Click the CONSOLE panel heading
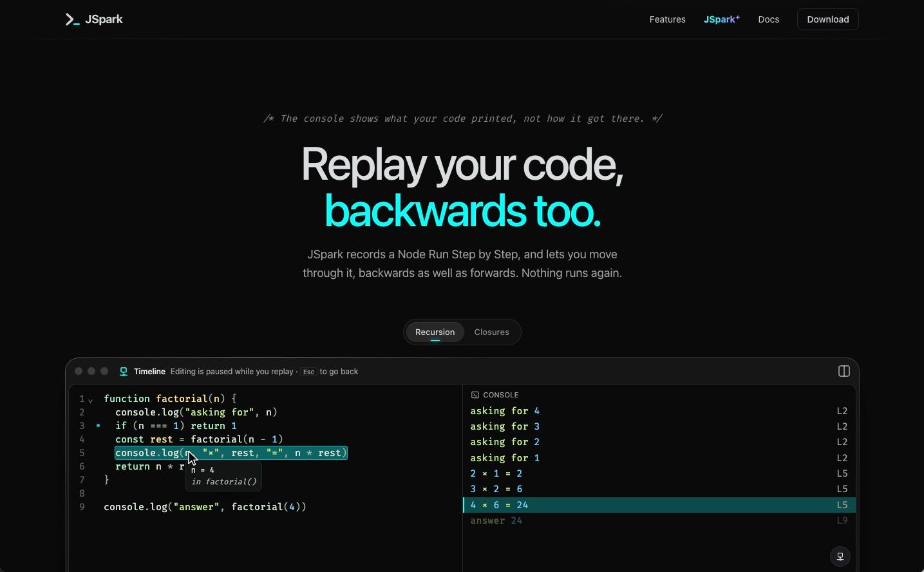 coord(500,395)
